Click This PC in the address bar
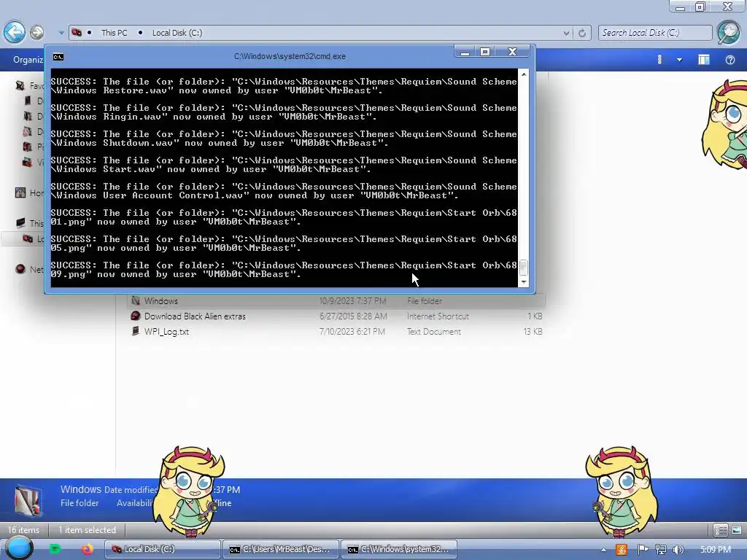Viewport: 747px width, 560px height. (114, 33)
